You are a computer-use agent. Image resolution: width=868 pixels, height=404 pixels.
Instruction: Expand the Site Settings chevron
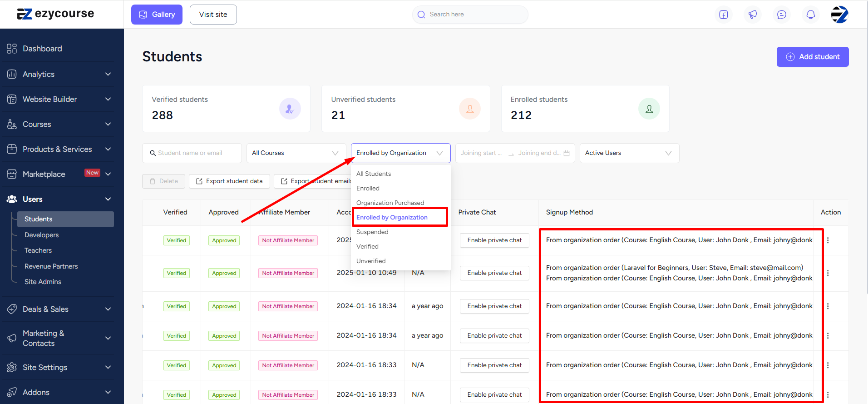point(108,367)
